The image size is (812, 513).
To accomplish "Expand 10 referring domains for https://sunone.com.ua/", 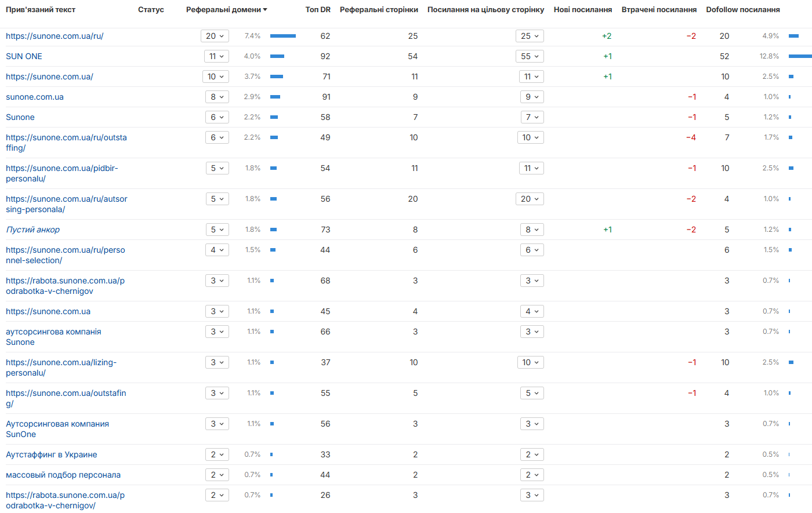I will 216,77.
